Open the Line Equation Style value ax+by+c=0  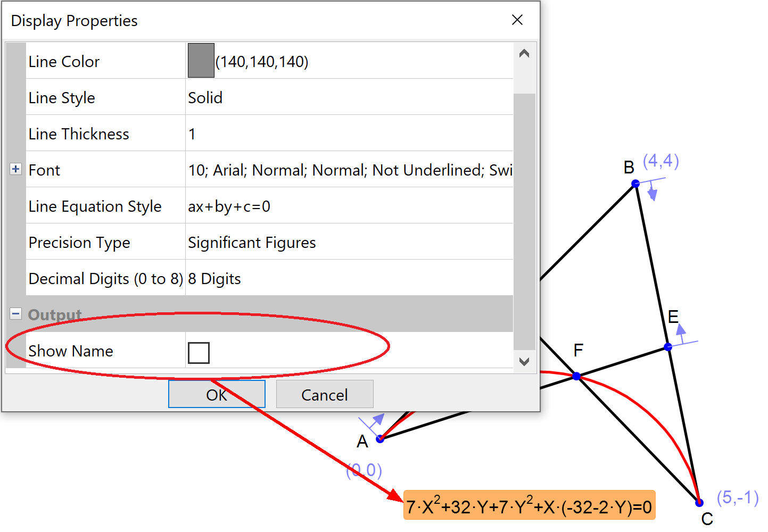coord(229,206)
